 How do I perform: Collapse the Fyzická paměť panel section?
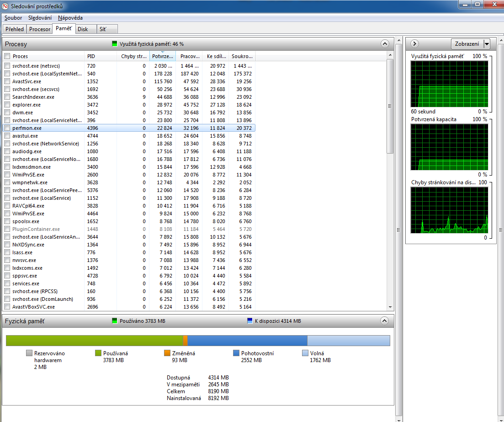click(385, 321)
